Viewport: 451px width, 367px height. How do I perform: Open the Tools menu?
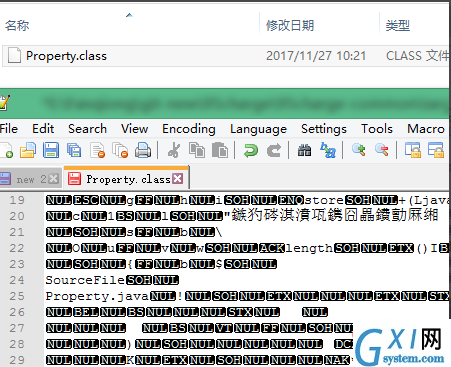click(x=377, y=129)
